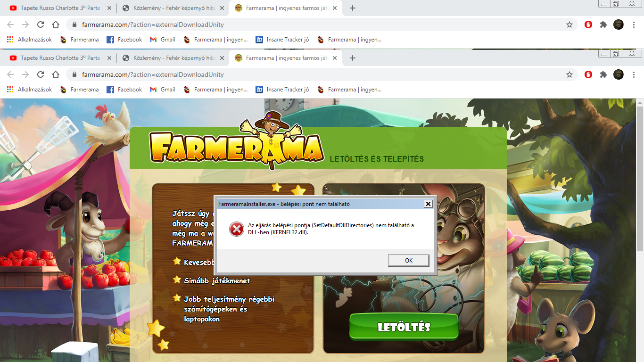
Task: Click the Home icon in the lower browser toolbar
Action: (56, 74)
